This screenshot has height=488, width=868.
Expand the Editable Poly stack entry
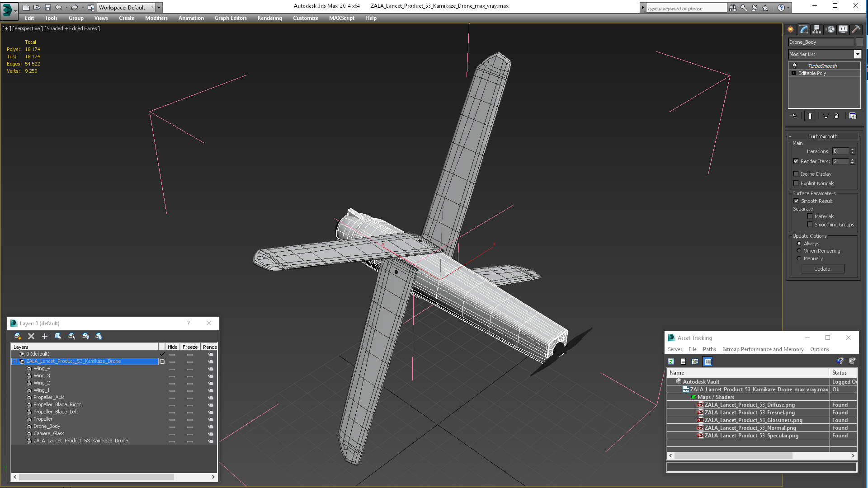[793, 73]
